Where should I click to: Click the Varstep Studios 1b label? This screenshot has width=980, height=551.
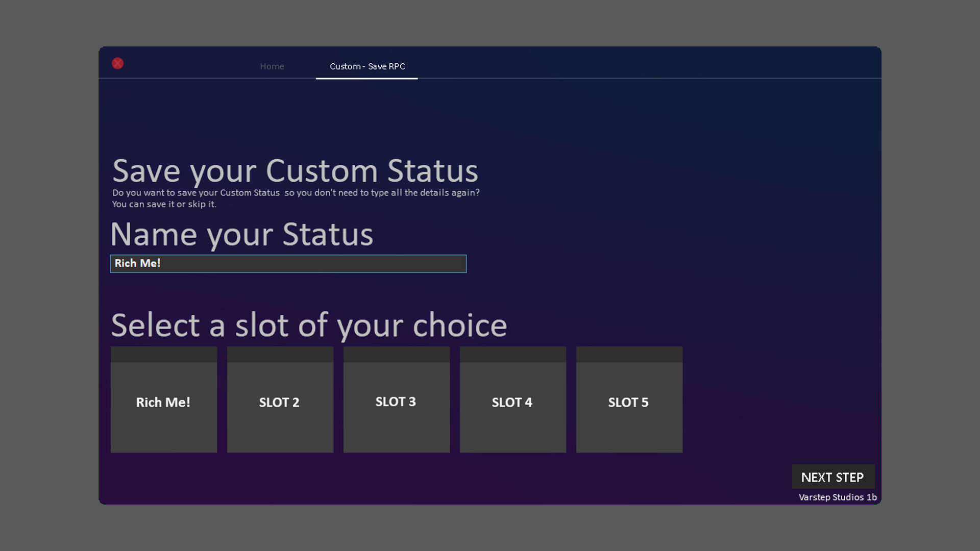pyautogui.click(x=838, y=497)
